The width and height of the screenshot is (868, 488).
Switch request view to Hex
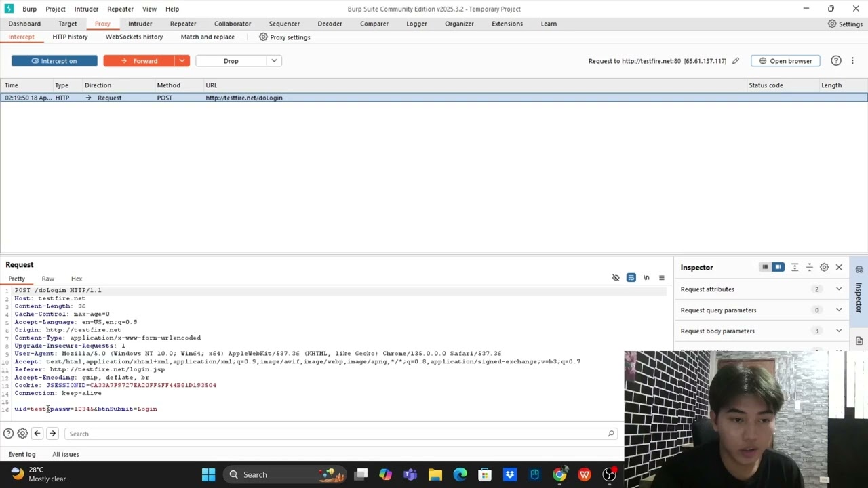pos(77,279)
